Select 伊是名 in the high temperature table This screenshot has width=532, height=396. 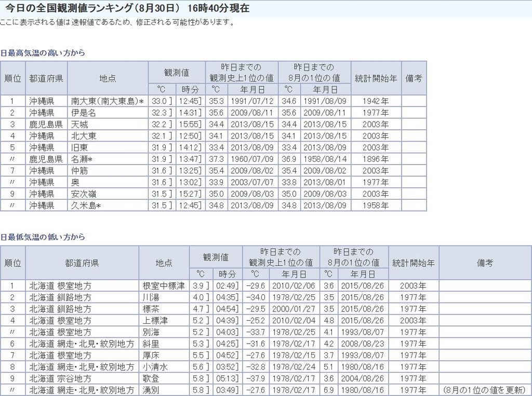click(83, 113)
